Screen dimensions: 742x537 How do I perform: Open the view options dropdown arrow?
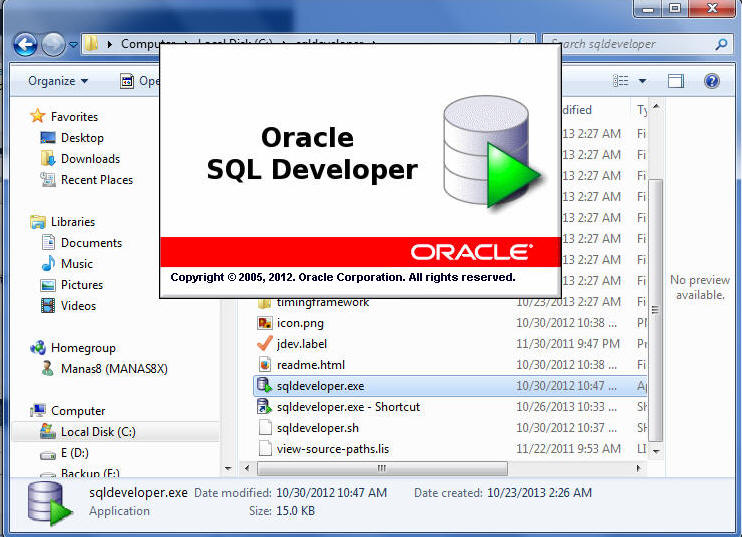click(x=643, y=81)
